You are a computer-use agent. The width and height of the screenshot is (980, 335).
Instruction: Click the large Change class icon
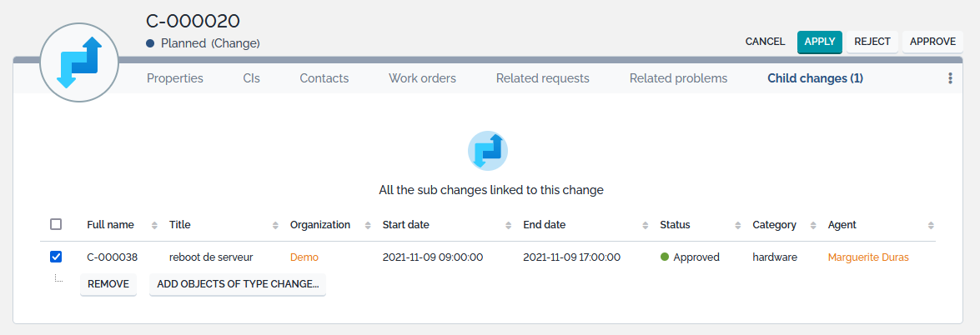(79, 63)
